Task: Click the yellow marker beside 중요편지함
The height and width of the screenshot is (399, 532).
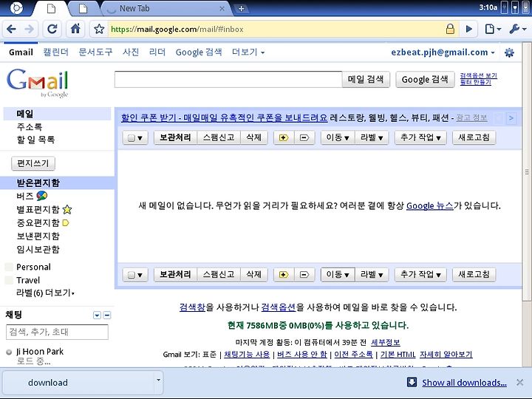Action: click(66, 223)
